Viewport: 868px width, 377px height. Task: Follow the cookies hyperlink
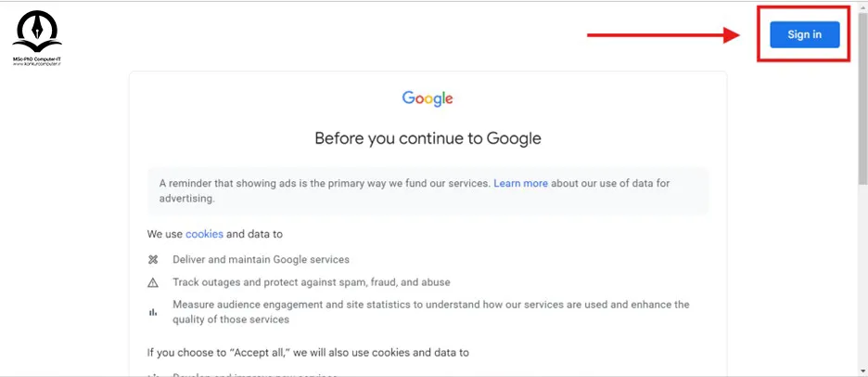pos(204,234)
